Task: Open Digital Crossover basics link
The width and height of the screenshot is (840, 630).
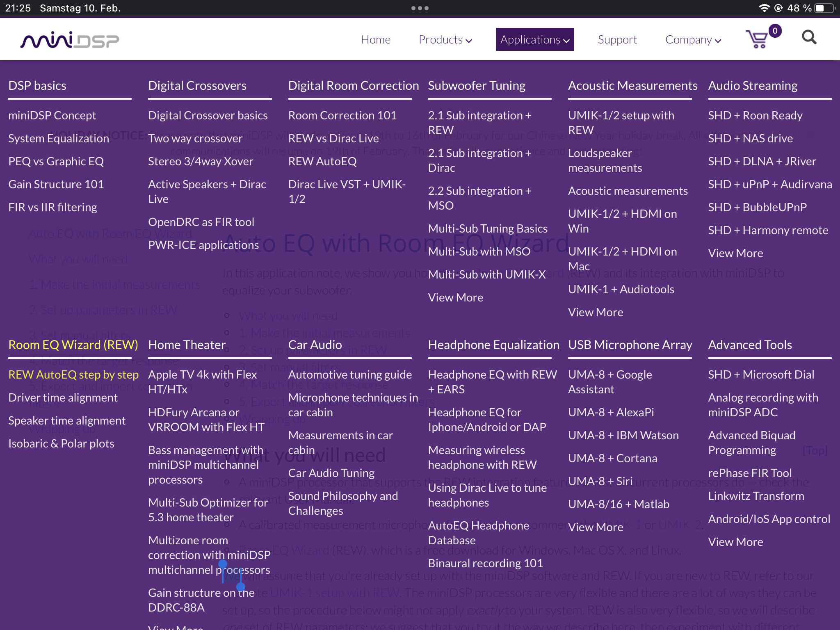Action: (208, 115)
